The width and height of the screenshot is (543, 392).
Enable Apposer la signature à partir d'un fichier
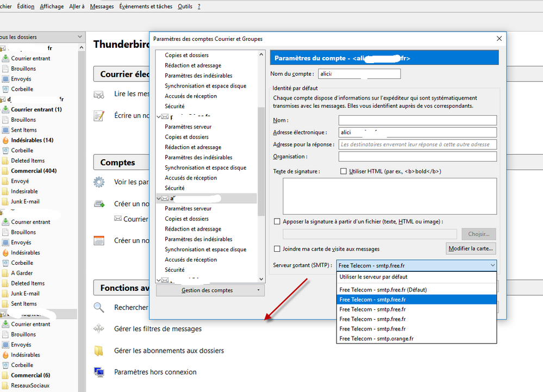click(277, 221)
